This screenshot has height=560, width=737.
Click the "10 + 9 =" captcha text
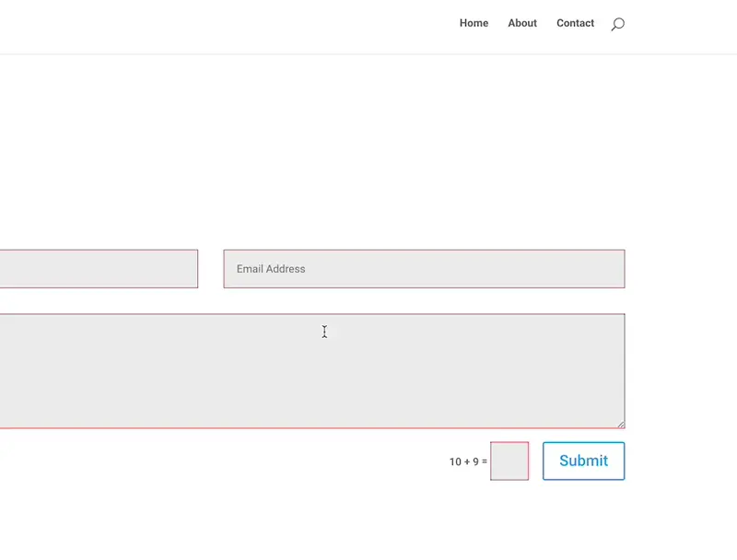pyautogui.click(x=468, y=461)
